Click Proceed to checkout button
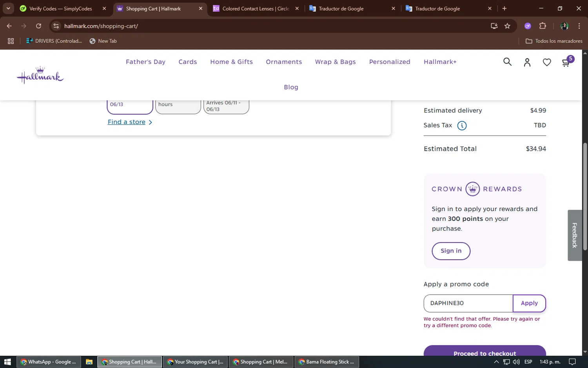Screen dimensions: 588x368 coord(485,351)
